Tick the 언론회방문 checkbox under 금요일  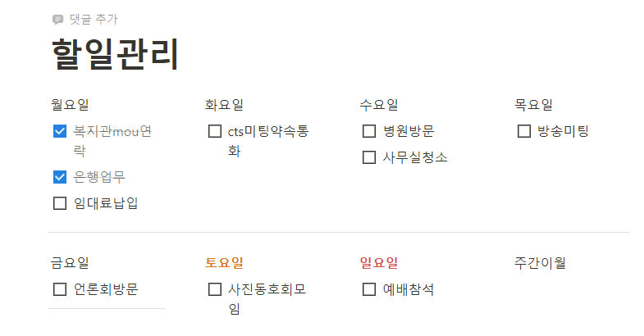(x=60, y=289)
